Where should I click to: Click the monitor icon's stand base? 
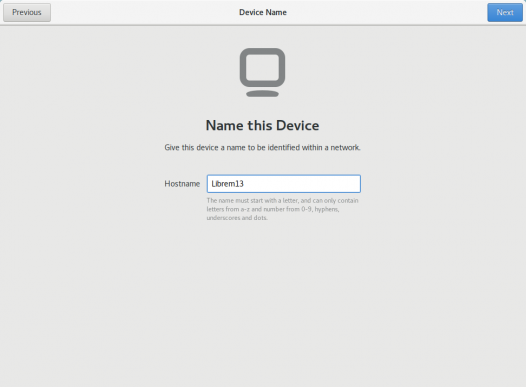tap(262, 94)
